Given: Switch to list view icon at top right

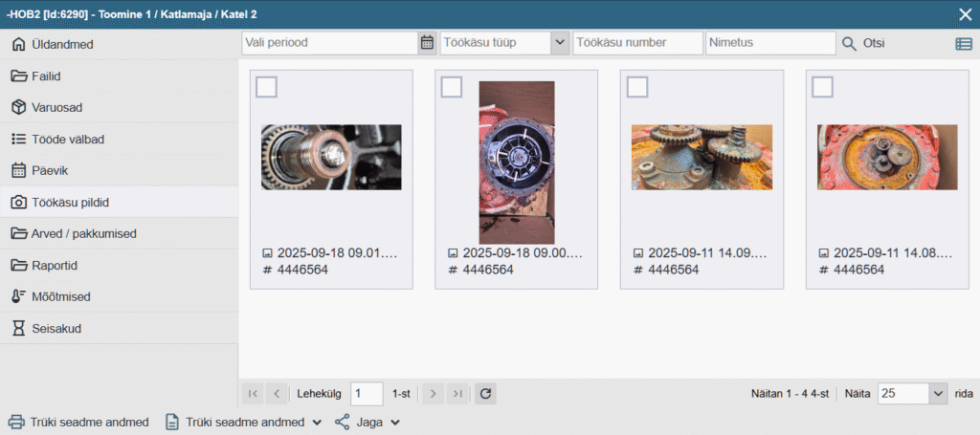Looking at the screenshot, I should click(963, 43).
